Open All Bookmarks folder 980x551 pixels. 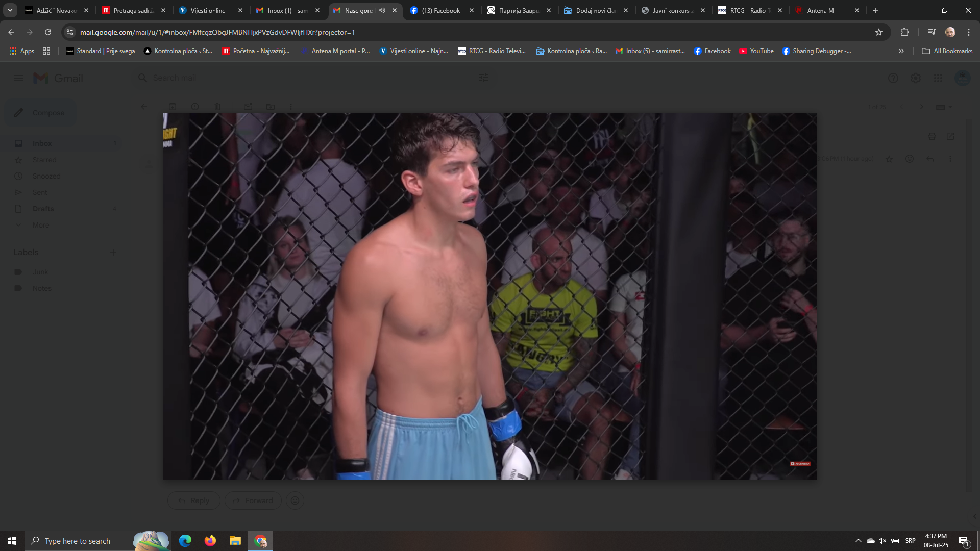[x=947, y=51]
